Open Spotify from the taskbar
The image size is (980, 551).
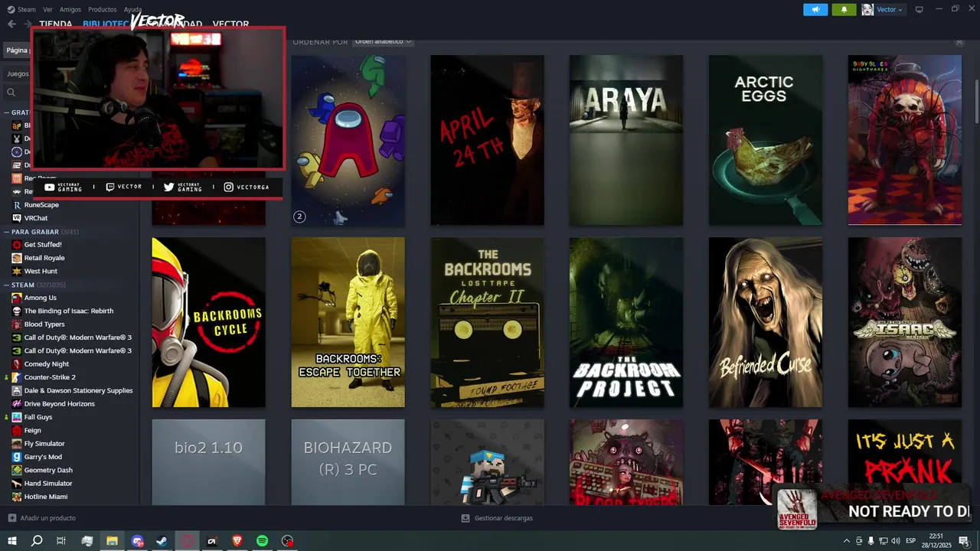point(262,541)
